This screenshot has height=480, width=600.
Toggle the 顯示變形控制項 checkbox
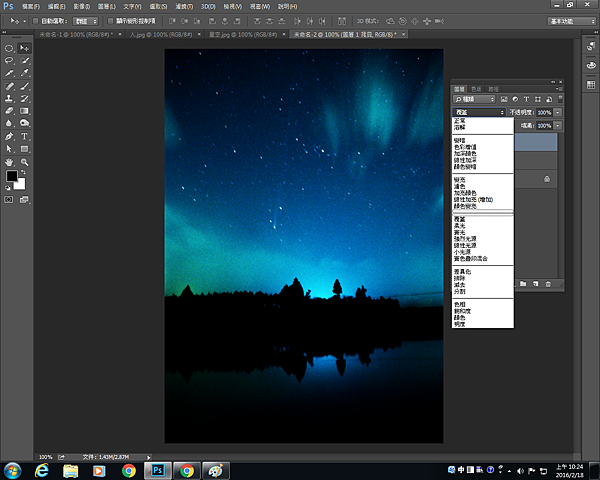(110, 20)
